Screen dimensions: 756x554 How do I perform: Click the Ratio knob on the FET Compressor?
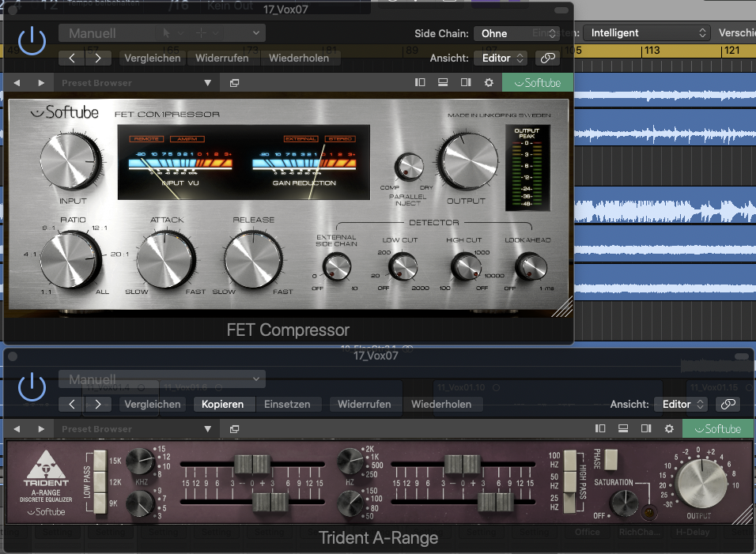pyautogui.click(x=70, y=259)
